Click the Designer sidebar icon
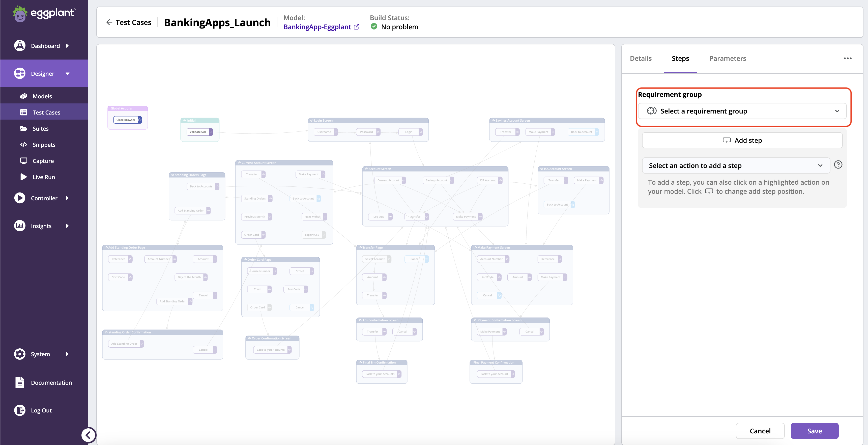Image resolution: width=868 pixels, height=445 pixels. (x=21, y=73)
